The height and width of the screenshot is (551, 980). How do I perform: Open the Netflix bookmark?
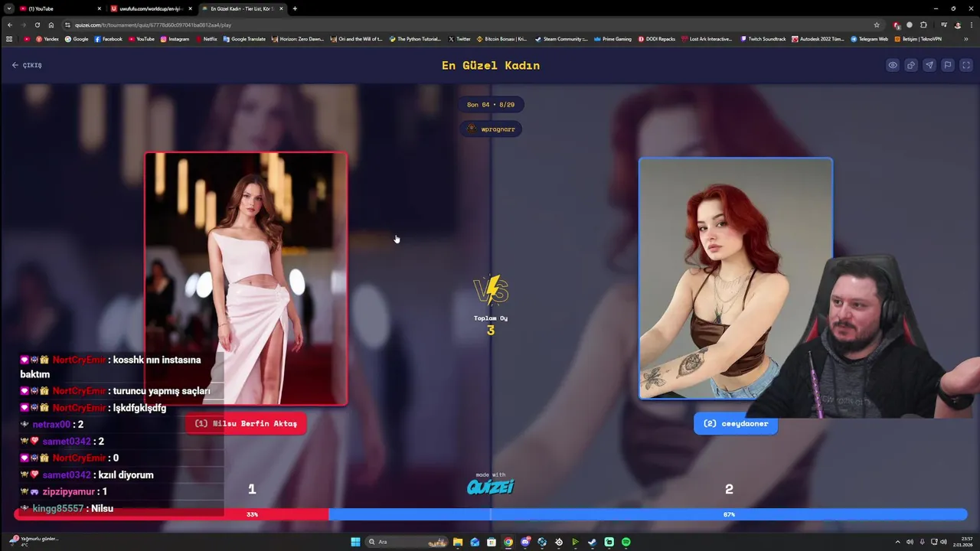(206, 39)
